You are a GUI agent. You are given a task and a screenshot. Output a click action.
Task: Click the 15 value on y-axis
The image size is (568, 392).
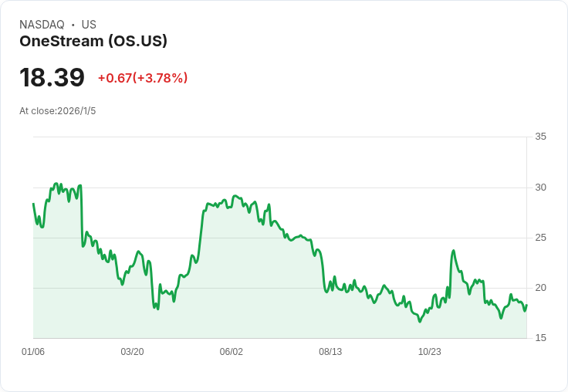(540, 338)
